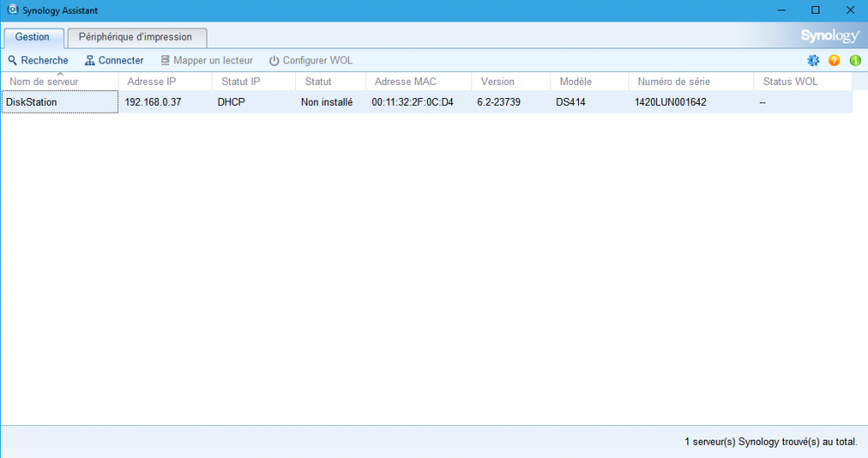Click the IP address 192.168.0.37 cell

click(153, 101)
